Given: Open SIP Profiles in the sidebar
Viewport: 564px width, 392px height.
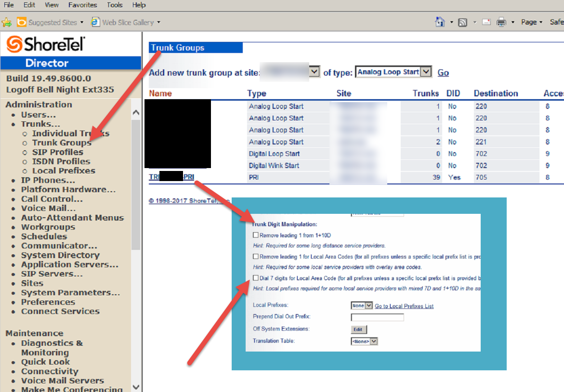Looking at the screenshot, I should click(x=57, y=152).
